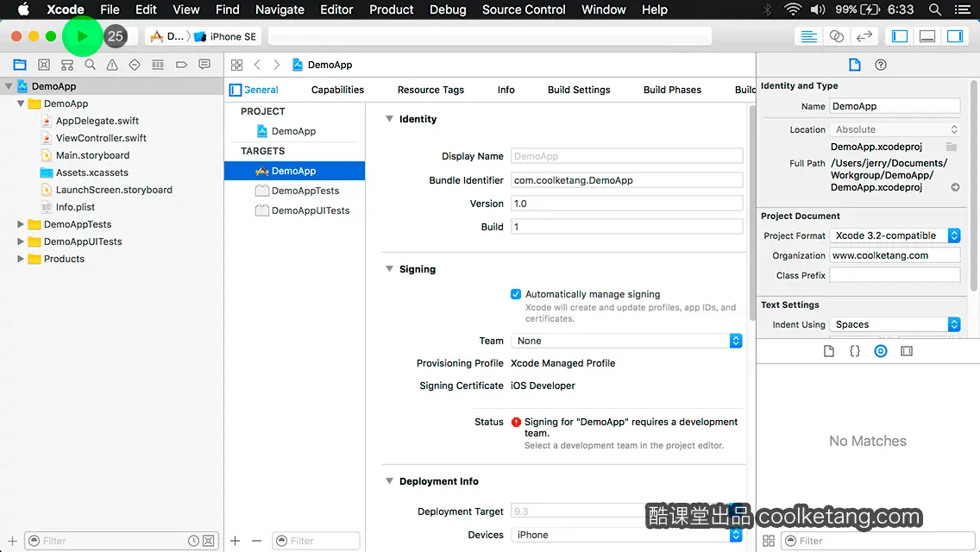
Task: Show the Media library
Action: coord(907,351)
